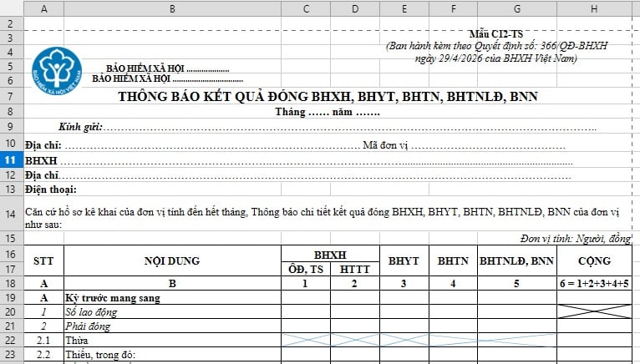The image size is (640, 364).
Task: Select column G header
Action: coord(517,8)
